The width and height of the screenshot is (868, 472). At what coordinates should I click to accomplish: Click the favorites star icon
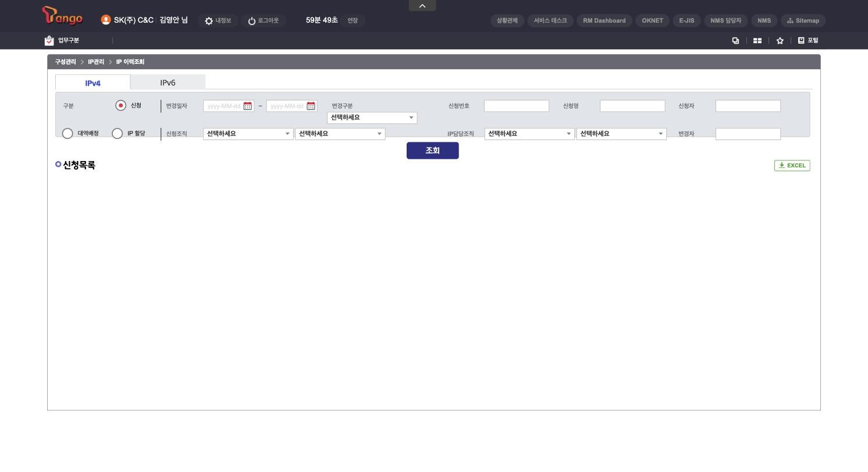pyautogui.click(x=780, y=41)
